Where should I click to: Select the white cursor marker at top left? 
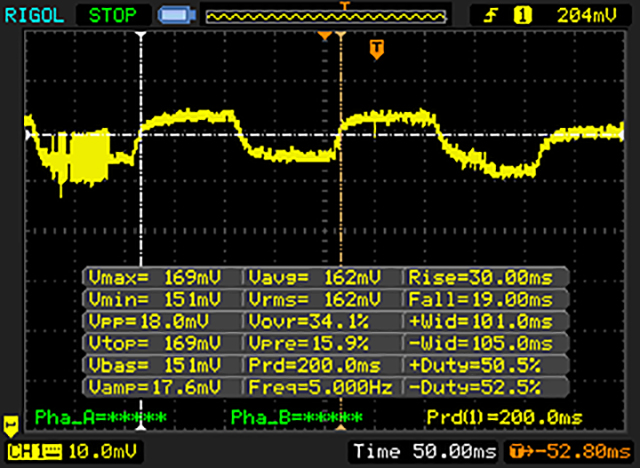[x=141, y=36]
